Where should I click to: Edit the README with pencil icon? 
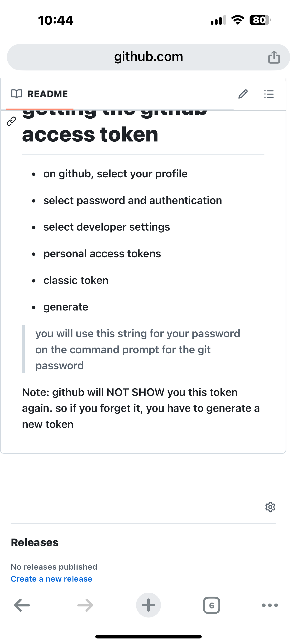tap(243, 94)
